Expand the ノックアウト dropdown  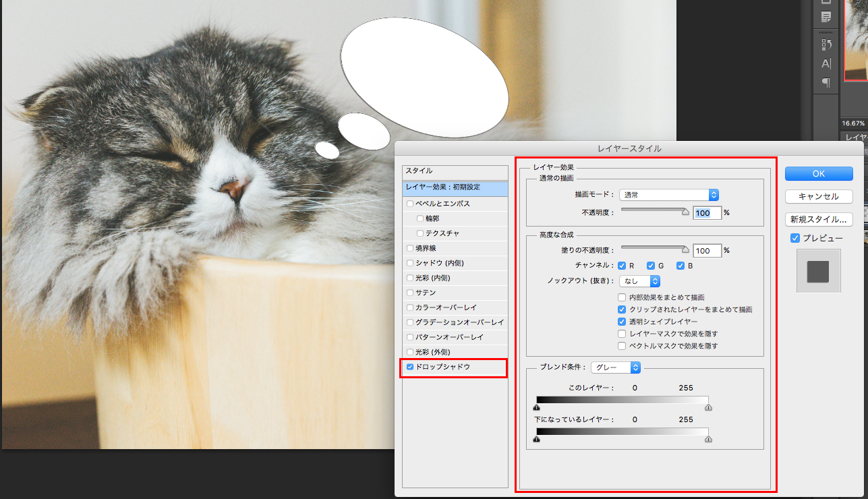(x=639, y=281)
